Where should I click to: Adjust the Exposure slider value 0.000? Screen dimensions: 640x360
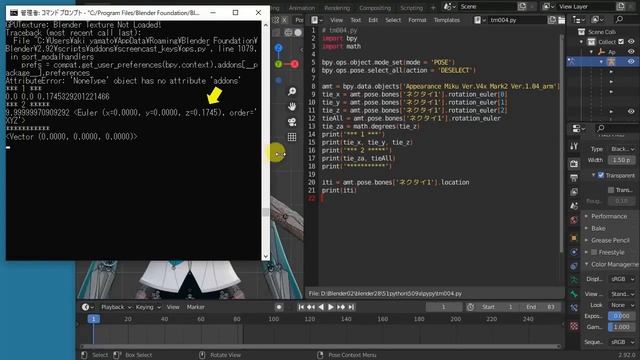pyautogui.click(x=621, y=316)
